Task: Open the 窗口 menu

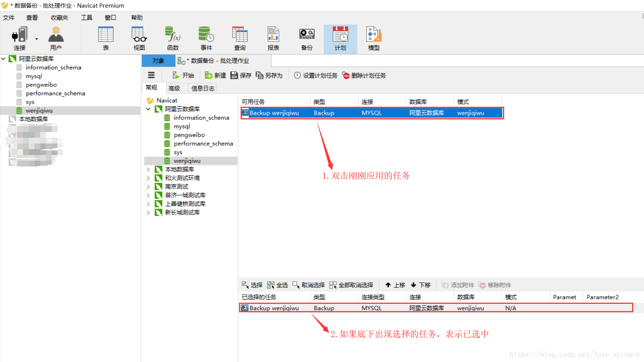Action: coord(110,18)
